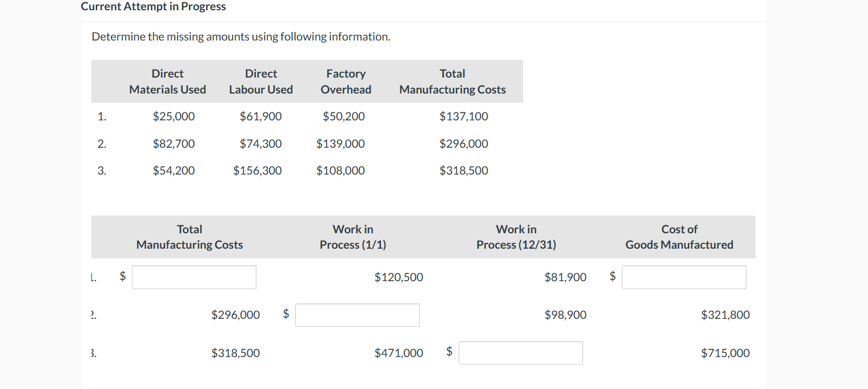Select the $25,000 value in row 1
The height and width of the screenshot is (389, 868).
pyautogui.click(x=174, y=116)
